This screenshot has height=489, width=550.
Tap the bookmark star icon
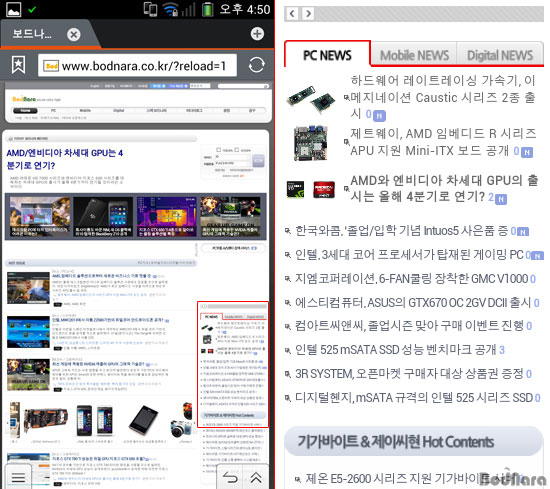pos(18,65)
